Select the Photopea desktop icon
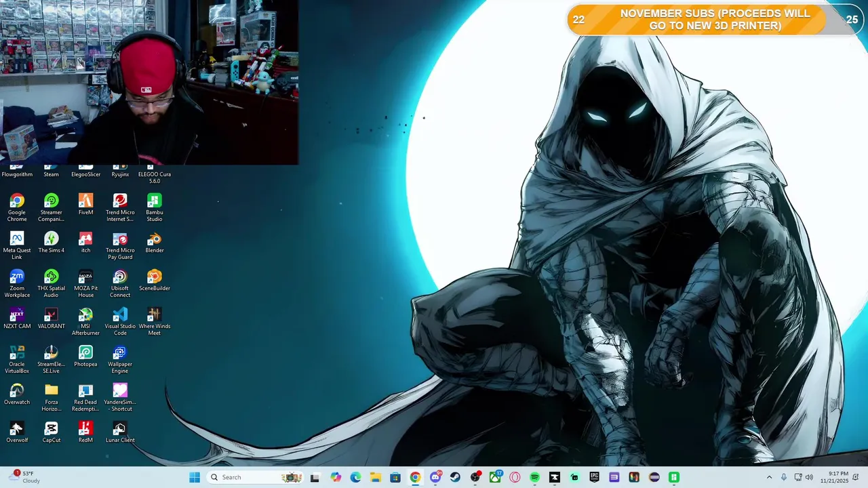Screen dimensions: 868x488 point(85,356)
